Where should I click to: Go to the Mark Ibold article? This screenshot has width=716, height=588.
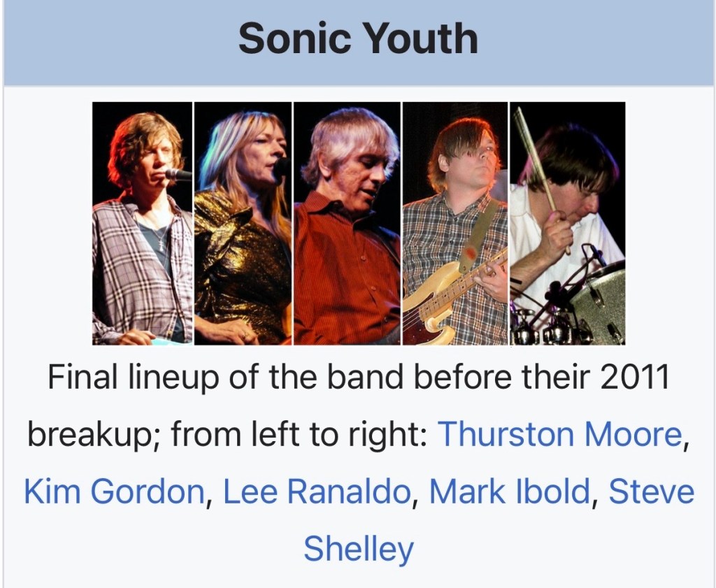[x=510, y=492]
